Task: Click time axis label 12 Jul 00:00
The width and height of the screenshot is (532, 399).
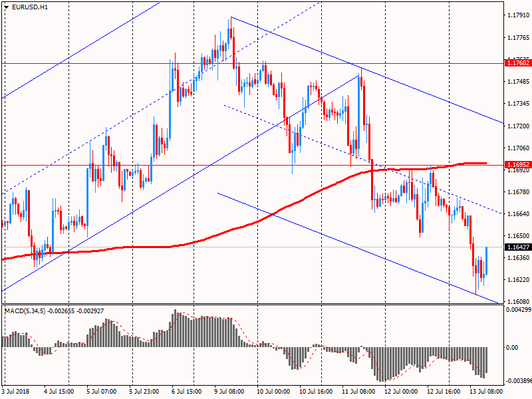Action: pyautogui.click(x=401, y=391)
